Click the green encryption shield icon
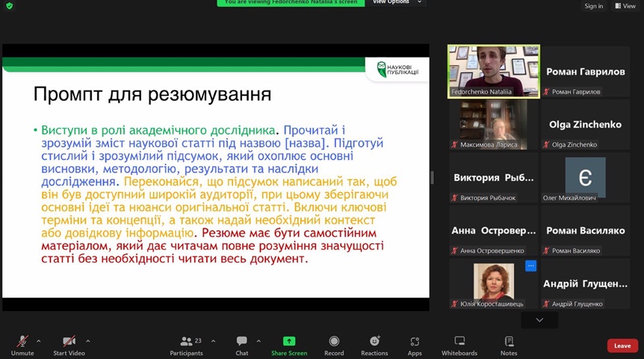Viewport: 644px width, 359px height. (10, 6)
